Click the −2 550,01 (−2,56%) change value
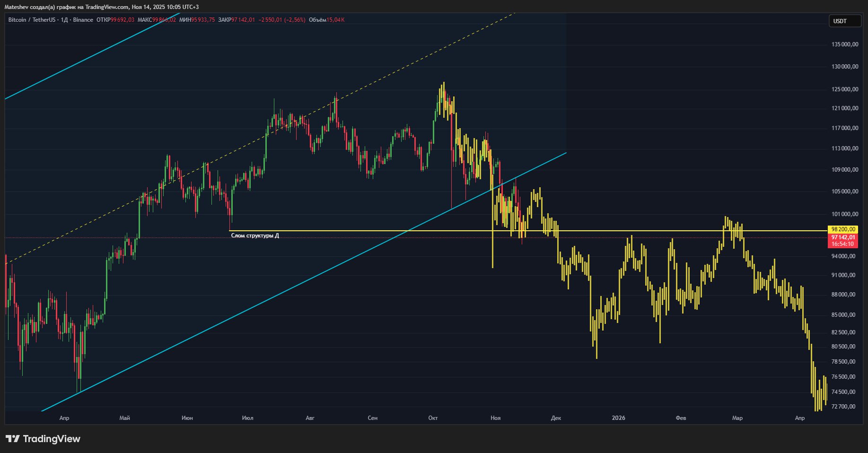 coord(281,20)
